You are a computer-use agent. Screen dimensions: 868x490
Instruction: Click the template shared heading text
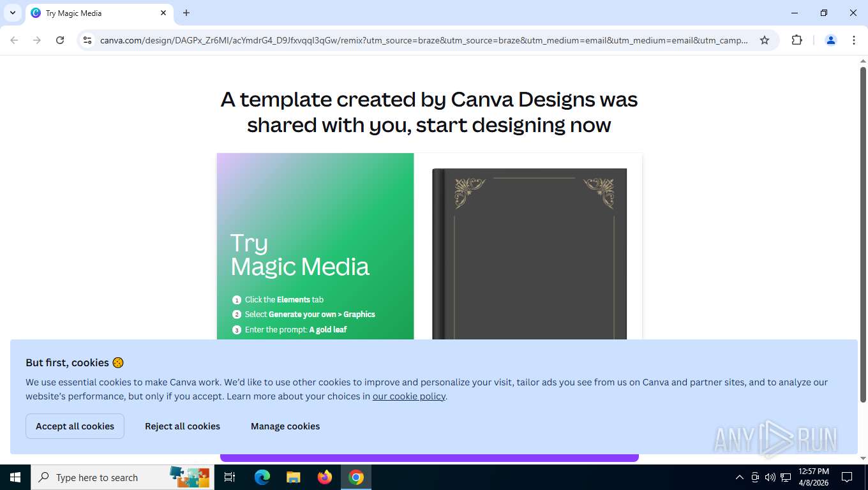(x=429, y=112)
